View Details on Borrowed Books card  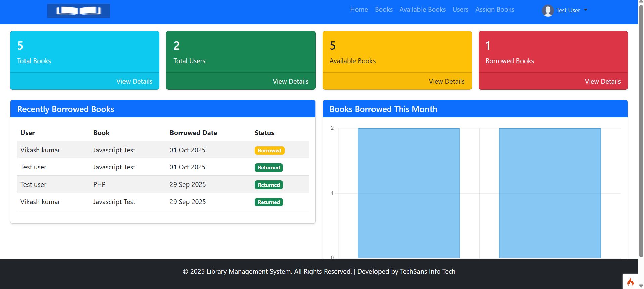602,81
